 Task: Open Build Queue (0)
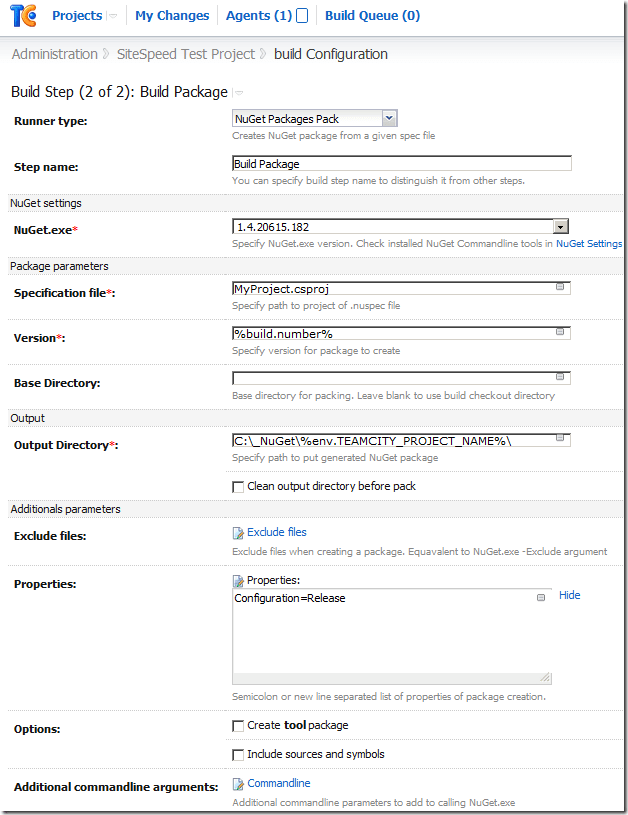372,16
